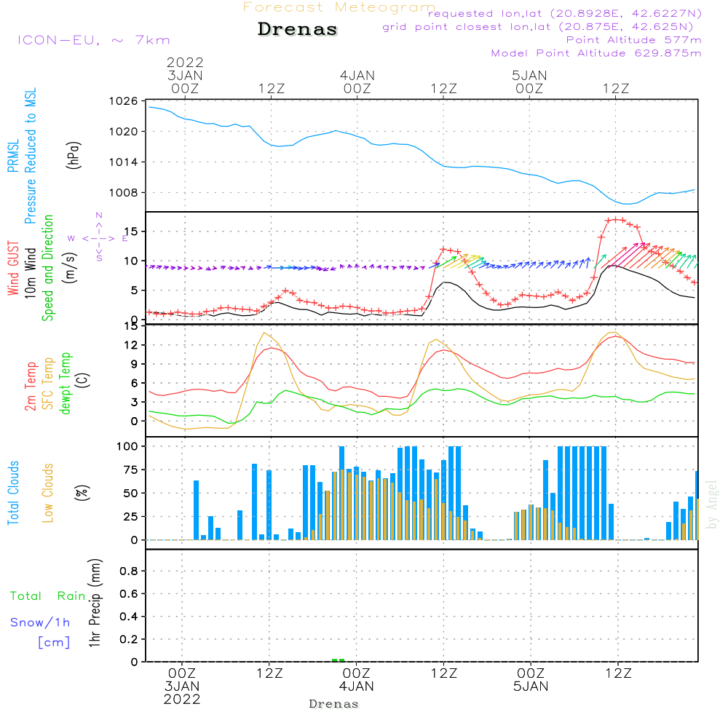
Task: Select the small "Drenas" caption at the bottom
Action: pos(334,704)
